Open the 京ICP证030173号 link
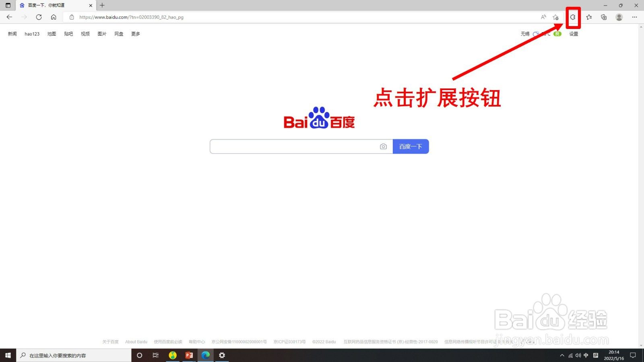The width and height of the screenshot is (644, 362). pos(289,342)
